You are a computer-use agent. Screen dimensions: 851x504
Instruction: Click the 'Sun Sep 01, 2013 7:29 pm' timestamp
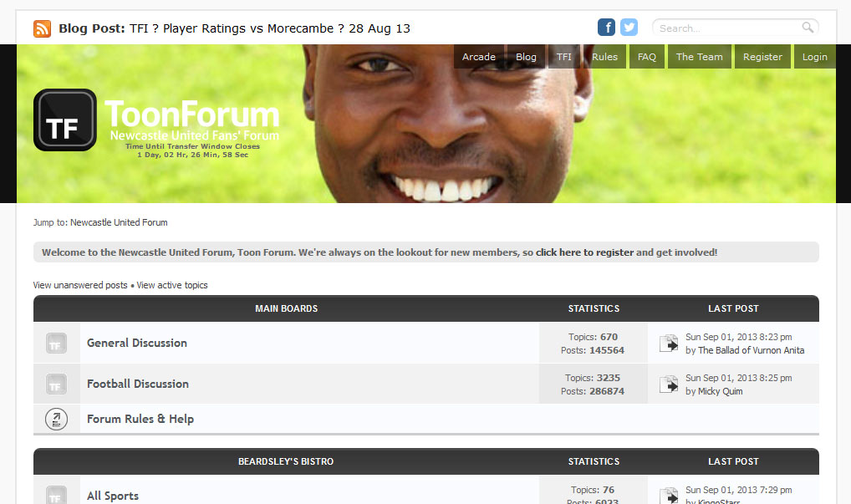pos(739,490)
